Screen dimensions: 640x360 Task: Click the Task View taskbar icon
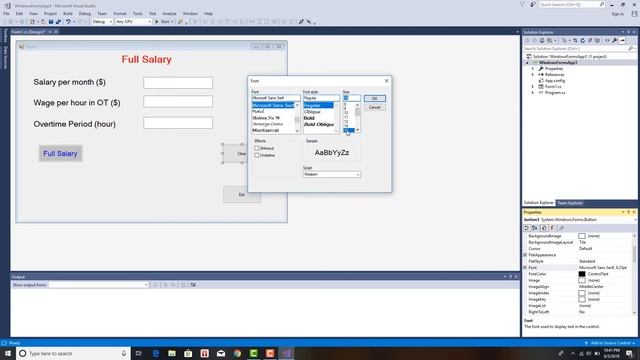click(138, 353)
